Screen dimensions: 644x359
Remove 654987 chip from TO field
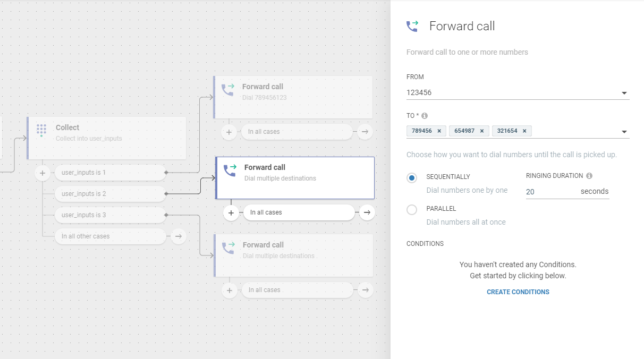click(481, 131)
